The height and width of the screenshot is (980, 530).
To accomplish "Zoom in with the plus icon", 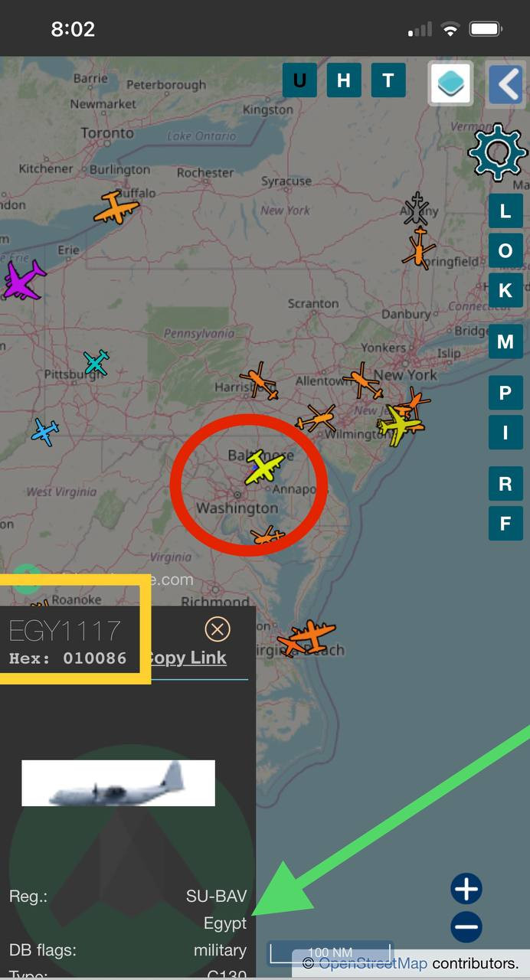I will pyautogui.click(x=466, y=890).
